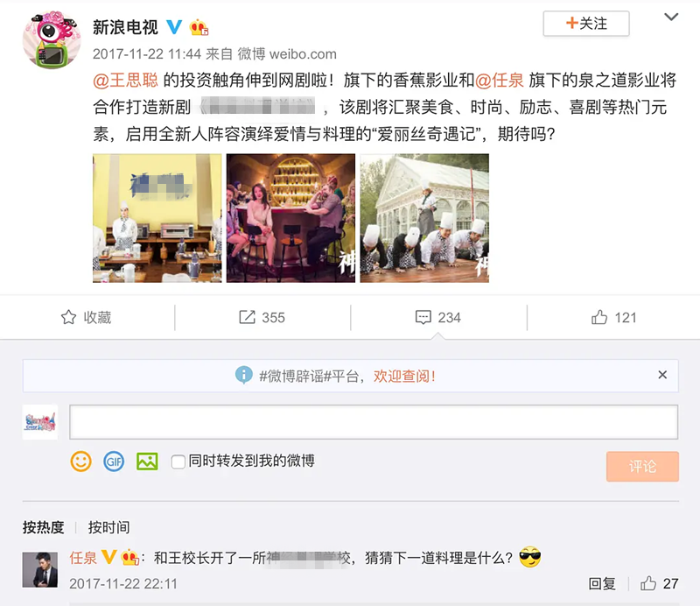This screenshot has height=606, width=700.
Task: Like 任泉's comment with thumbs-up 27
Action: click(x=648, y=583)
